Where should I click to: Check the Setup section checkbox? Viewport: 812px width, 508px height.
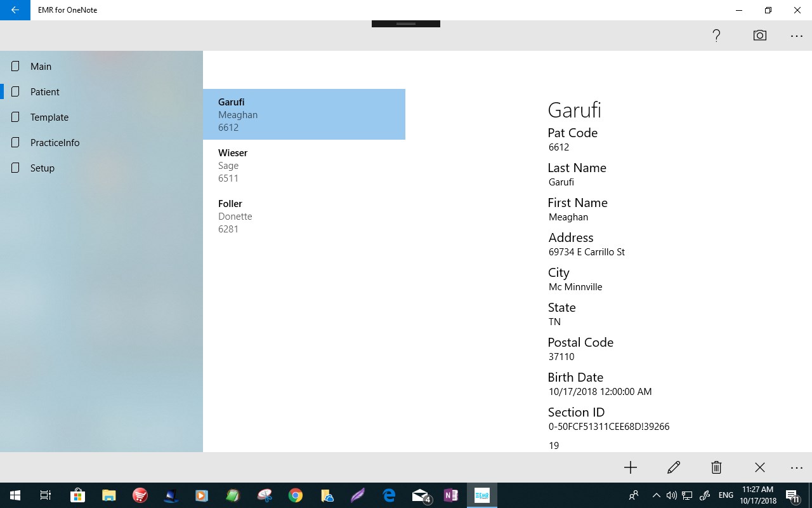click(15, 168)
